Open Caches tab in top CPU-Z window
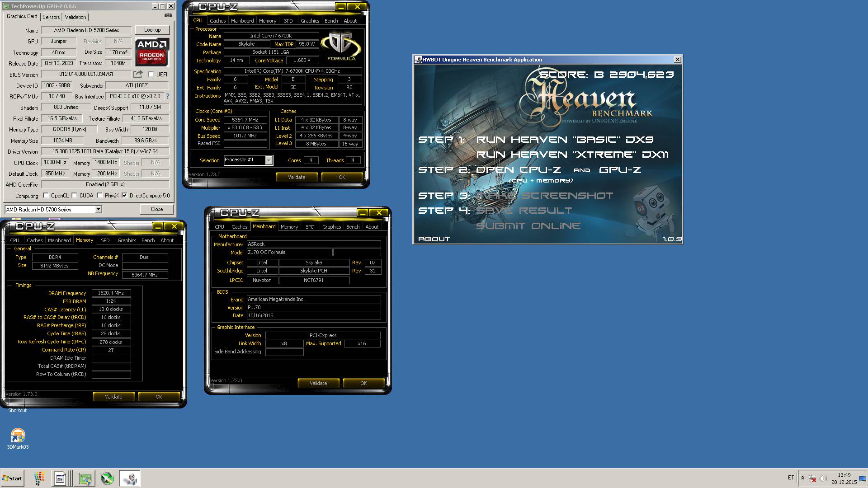The width and height of the screenshot is (868, 488). [217, 21]
